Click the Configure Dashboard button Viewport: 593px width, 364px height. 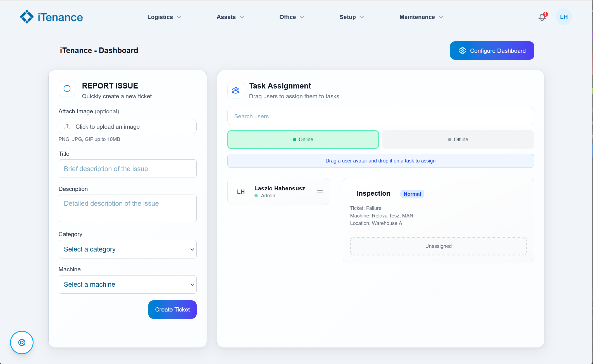[492, 51]
